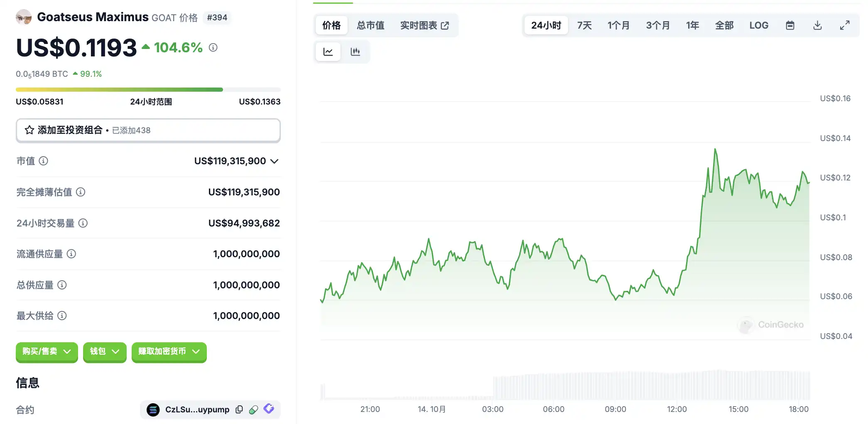
Task: Click the Solana chain icon by contract
Action: tap(153, 410)
